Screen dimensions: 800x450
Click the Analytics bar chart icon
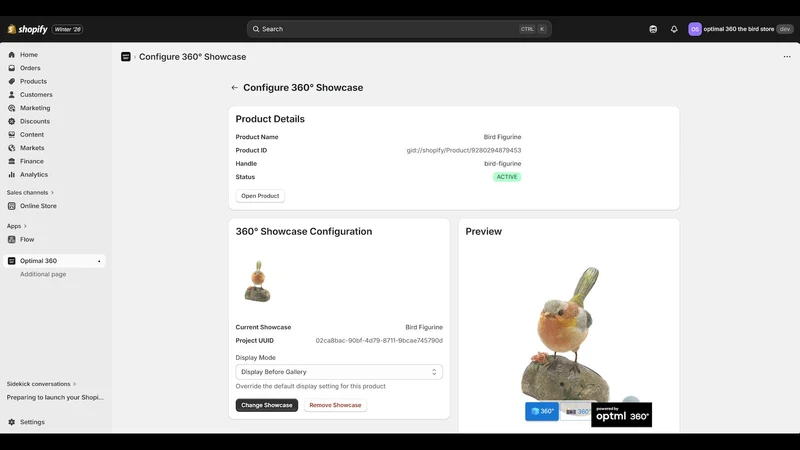[12, 174]
